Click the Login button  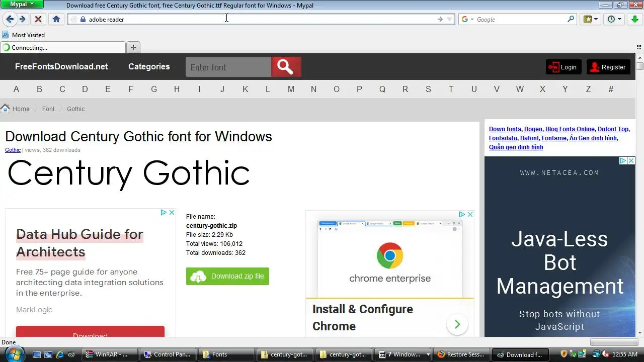point(563,67)
